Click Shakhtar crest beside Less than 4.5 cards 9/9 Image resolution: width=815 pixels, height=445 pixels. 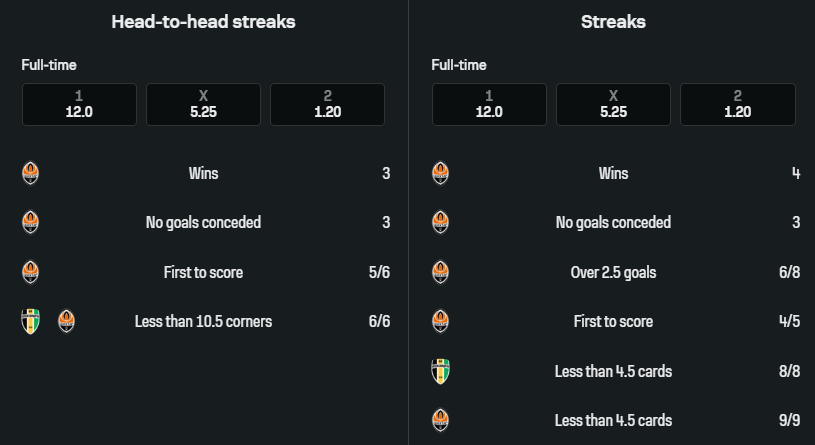pos(440,420)
